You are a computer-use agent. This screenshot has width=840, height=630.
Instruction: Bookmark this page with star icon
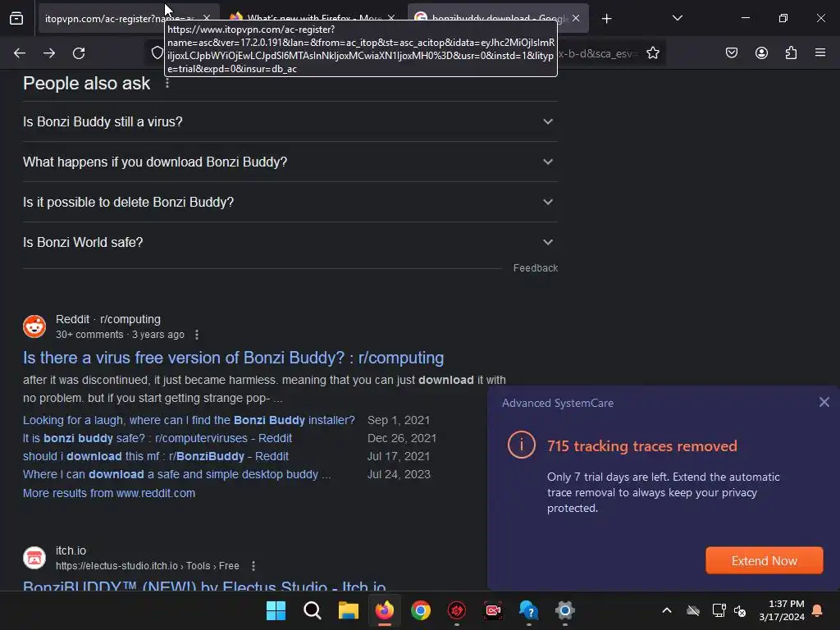tap(652, 52)
